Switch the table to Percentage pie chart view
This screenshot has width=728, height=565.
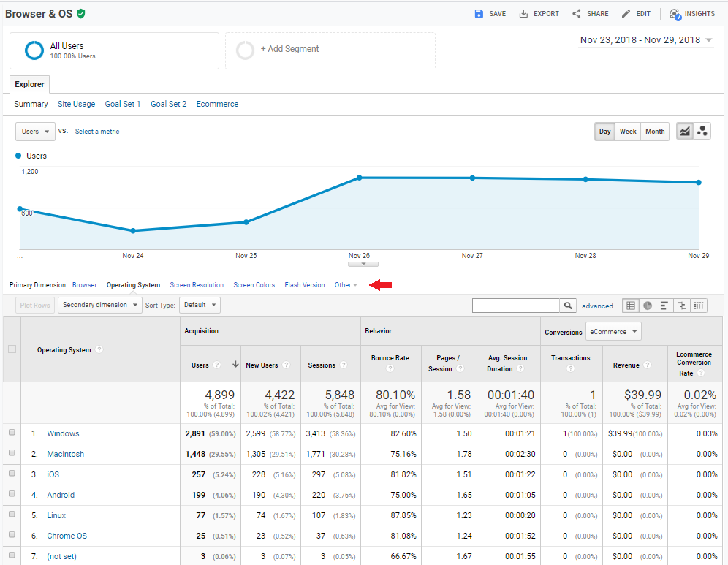pos(648,305)
